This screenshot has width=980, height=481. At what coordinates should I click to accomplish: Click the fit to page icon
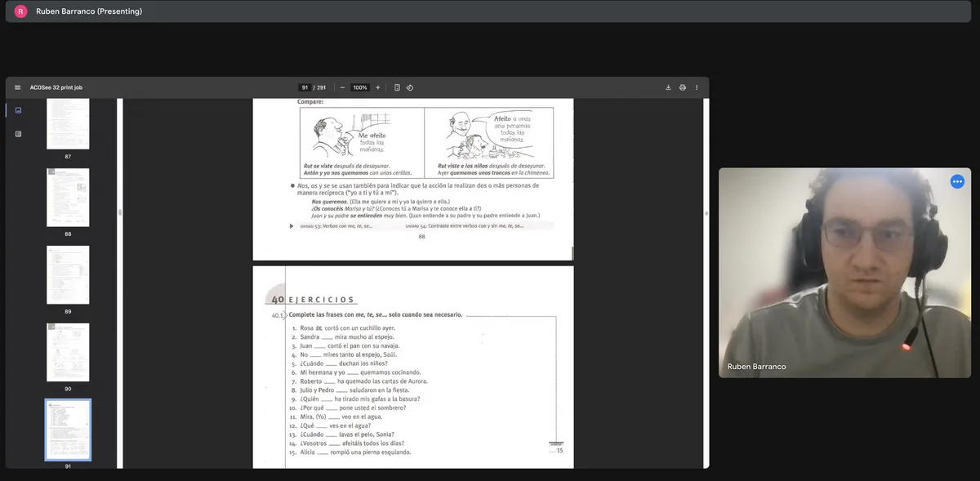(x=397, y=87)
